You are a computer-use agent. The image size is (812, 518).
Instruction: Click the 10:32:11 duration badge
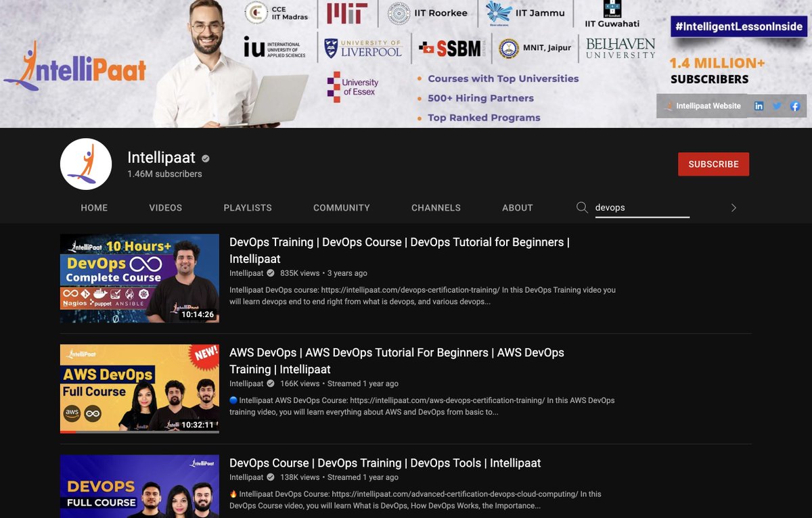pos(198,425)
